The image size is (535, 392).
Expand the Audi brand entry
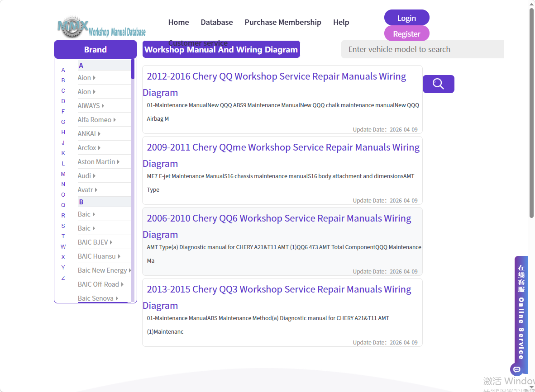pyautogui.click(x=86, y=176)
